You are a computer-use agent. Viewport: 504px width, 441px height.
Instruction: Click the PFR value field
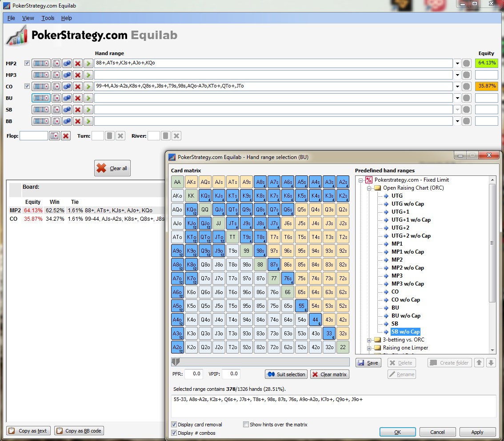[x=193, y=374]
